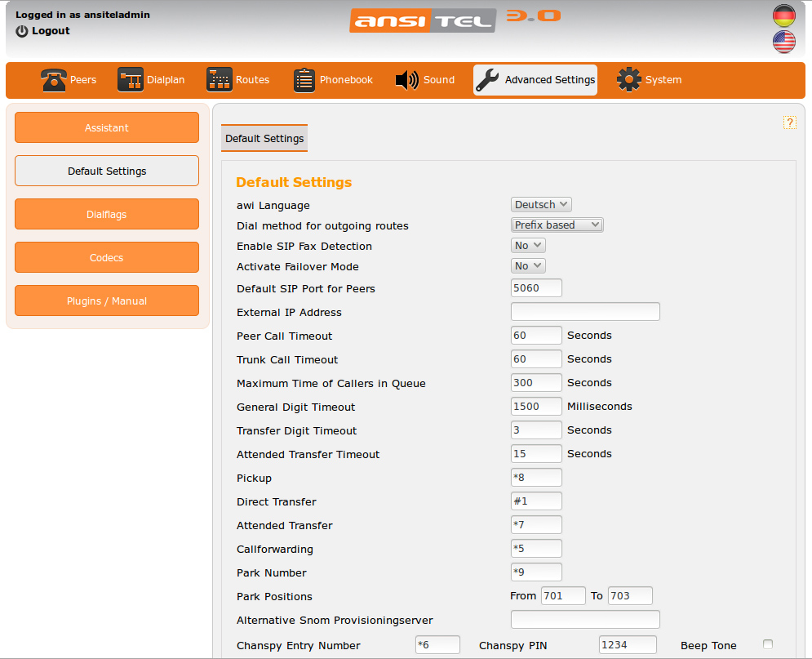Click the System gear icon
Image resolution: width=812 pixels, height=659 pixels.
[x=628, y=80]
